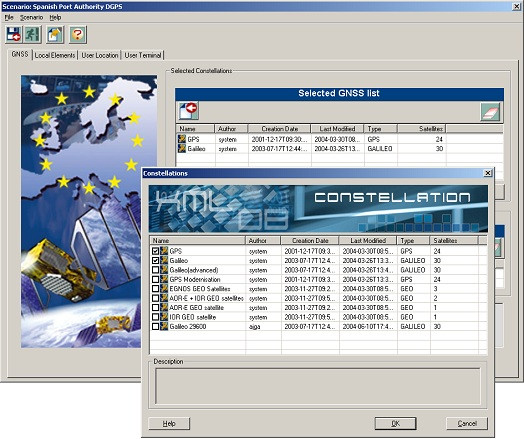
Task: Switch to the GNSS tab
Action: click(20, 54)
